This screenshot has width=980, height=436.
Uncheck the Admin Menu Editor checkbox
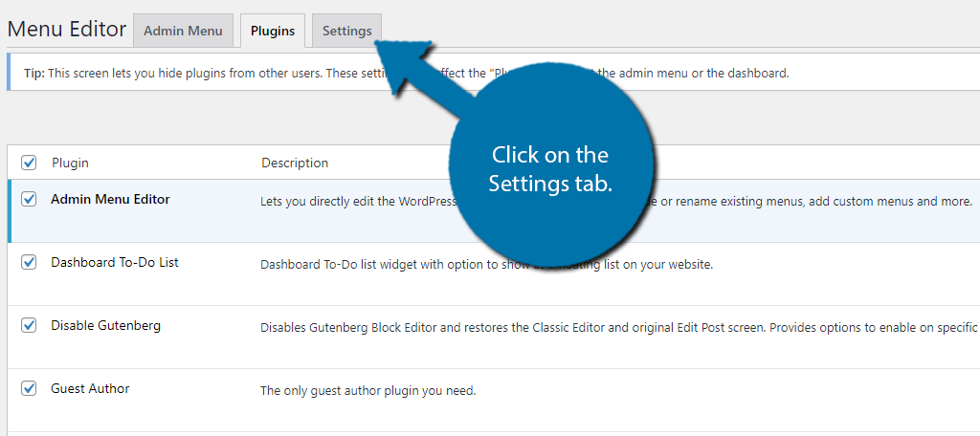(29, 199)
